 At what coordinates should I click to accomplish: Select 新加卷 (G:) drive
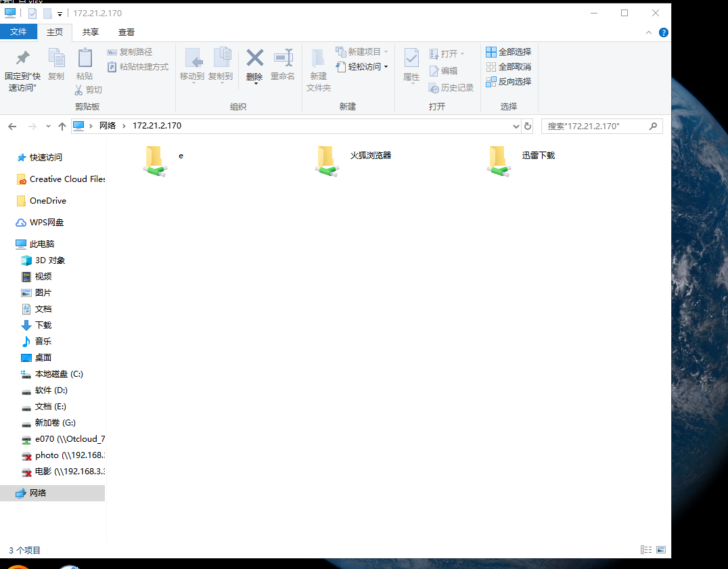pyautogui.click(x=49, y=423)
